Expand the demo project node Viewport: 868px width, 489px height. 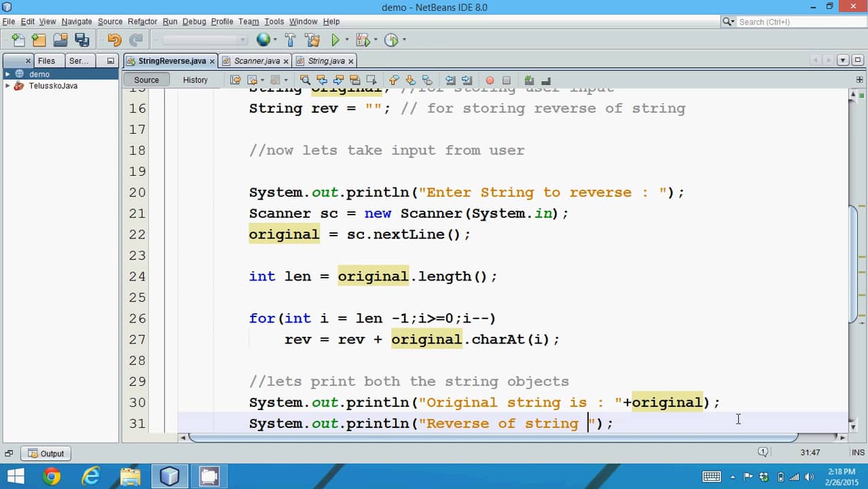point(7,74)
